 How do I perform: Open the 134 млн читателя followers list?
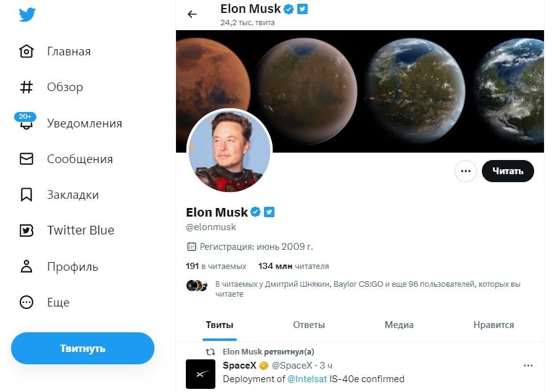294,266
